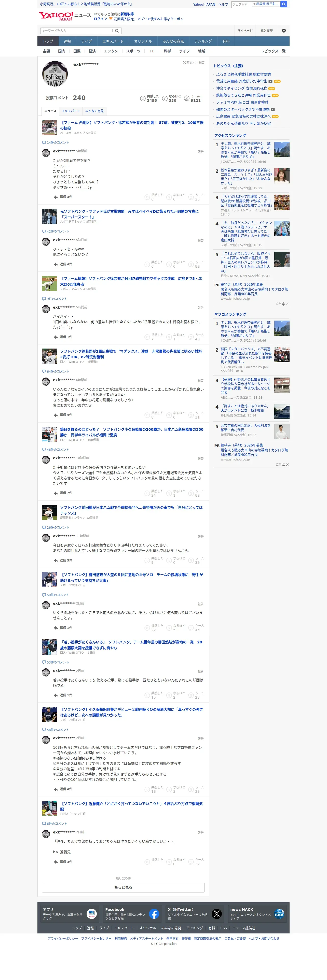Click the うーん icon on '108個あると言われる' comment
Viewport: 327px width, 980px height.
pyautogui.click(x=191, y=789)
